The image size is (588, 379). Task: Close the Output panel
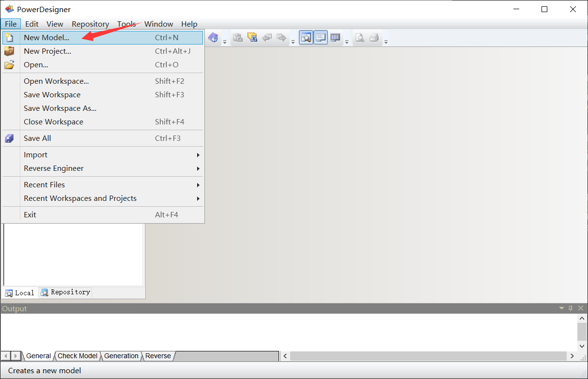pyautogui.click(x=581, y=308)
